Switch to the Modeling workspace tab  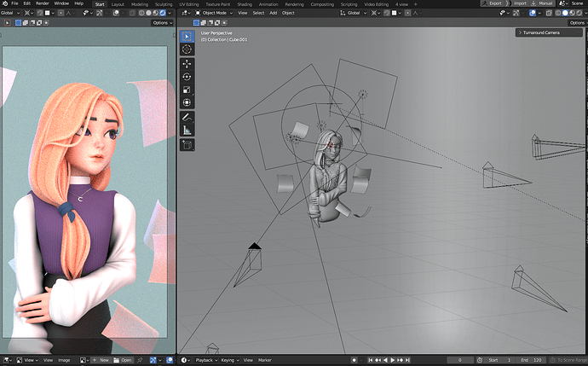140,4
